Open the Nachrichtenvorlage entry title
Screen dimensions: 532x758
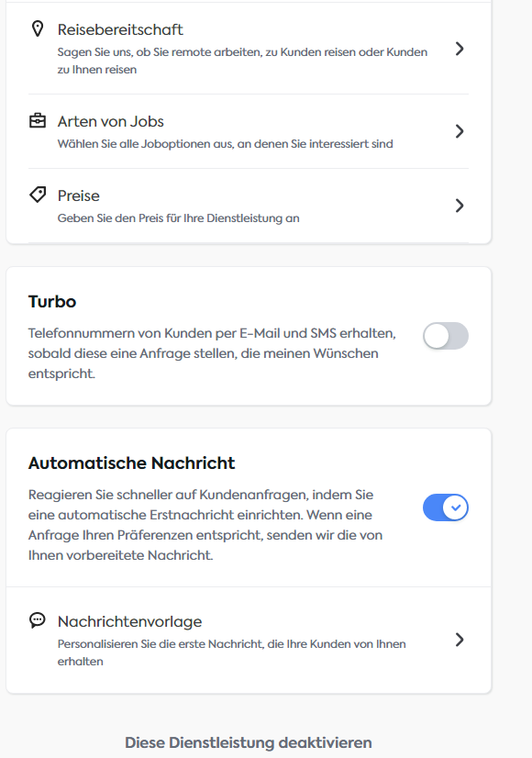click(129, 621)
